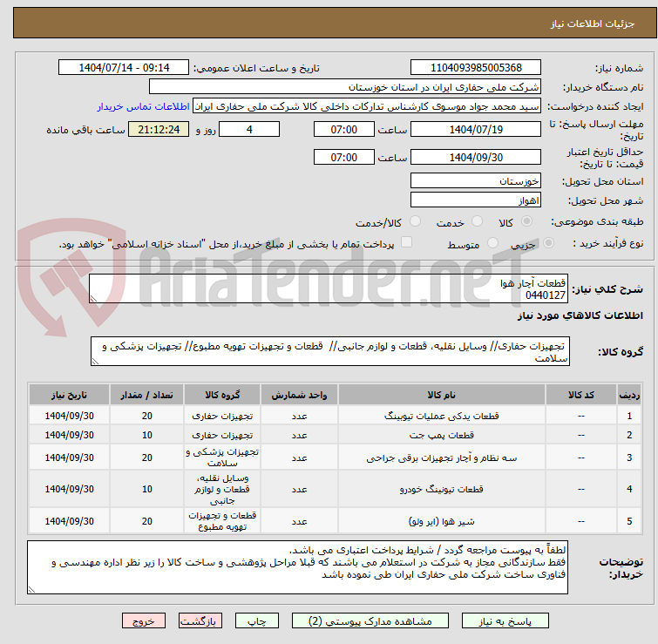
Task: Click the چاپ print button
Action: pyautogui.click(x=257, y=621)
